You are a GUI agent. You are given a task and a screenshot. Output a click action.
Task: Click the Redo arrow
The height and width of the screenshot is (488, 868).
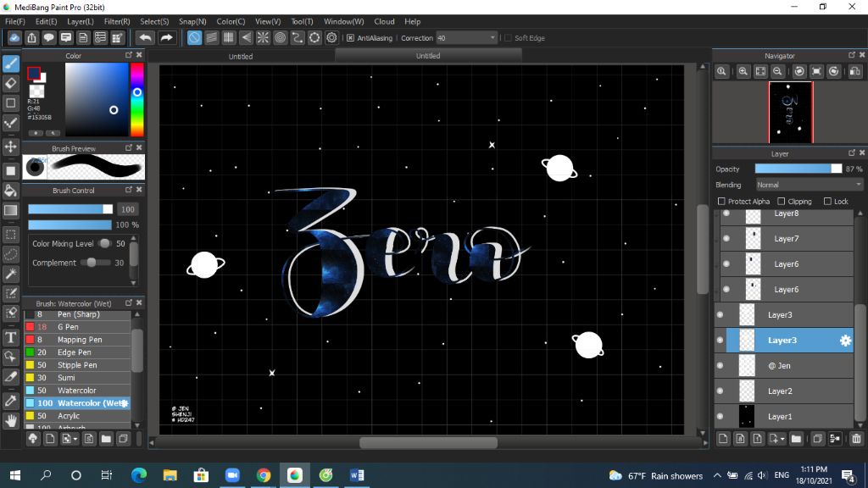(x=166, y=37)
